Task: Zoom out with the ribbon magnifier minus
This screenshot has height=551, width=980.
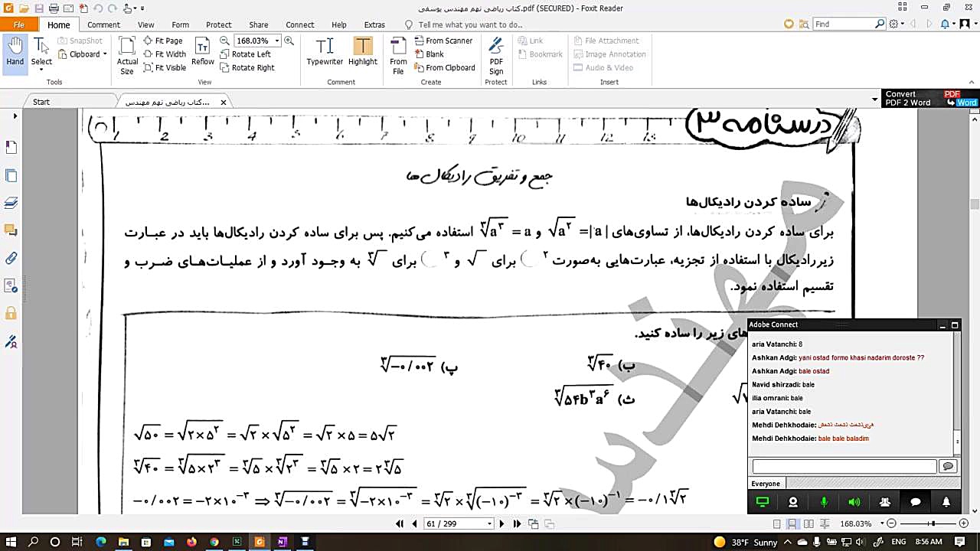Action: (224, 41)
